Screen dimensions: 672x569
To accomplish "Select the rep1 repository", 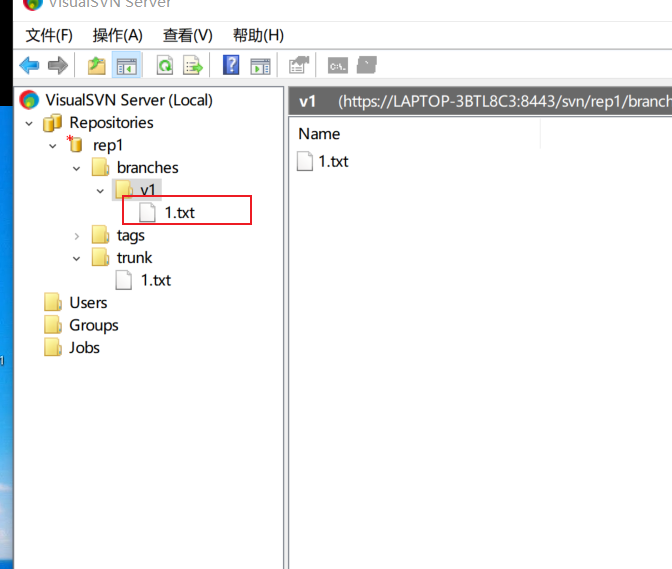I will (108, 145).
